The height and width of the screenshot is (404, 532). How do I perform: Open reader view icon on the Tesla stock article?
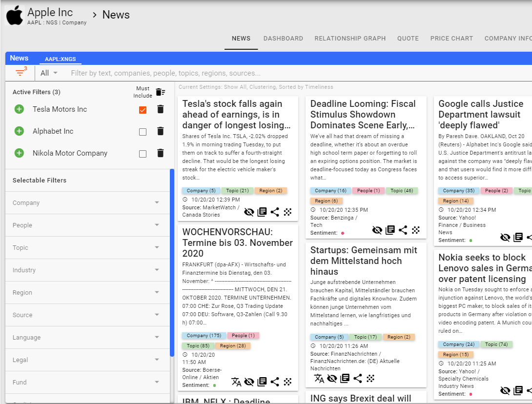coord(262,212)
